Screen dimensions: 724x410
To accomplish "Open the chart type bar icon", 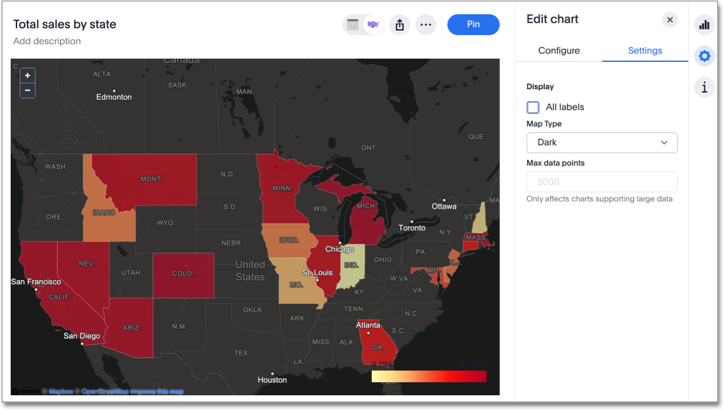I will [x=704, y=25].
